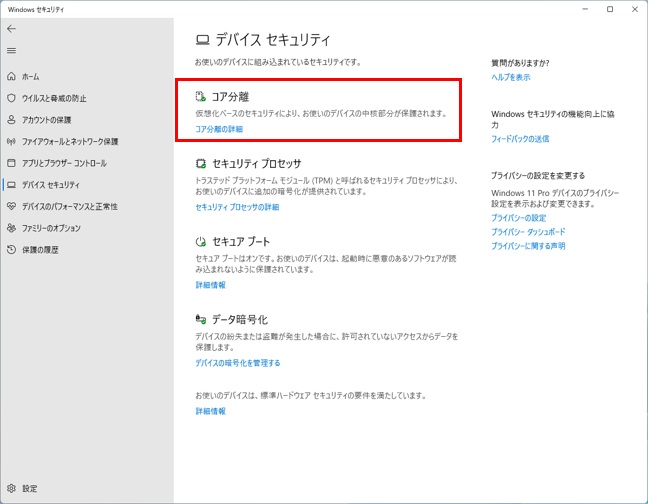Screen dimensions: 648x504
Task: Click the settings gear icon
Action: 12,488
